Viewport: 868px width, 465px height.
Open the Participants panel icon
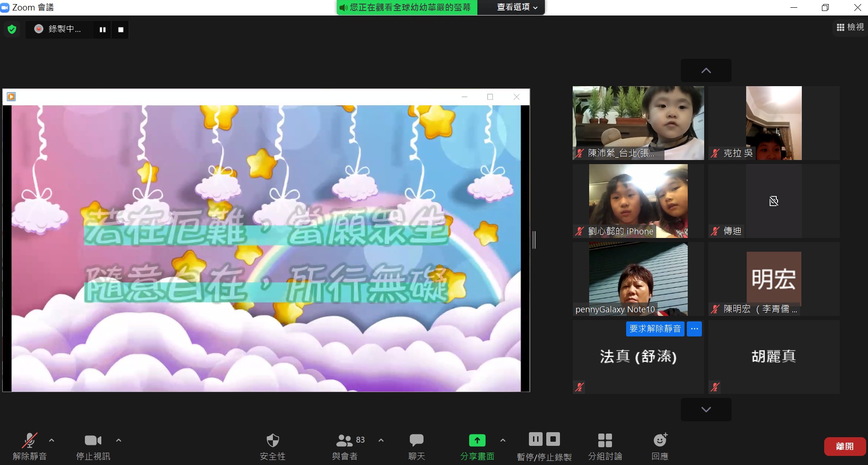[x=345, y=441]
